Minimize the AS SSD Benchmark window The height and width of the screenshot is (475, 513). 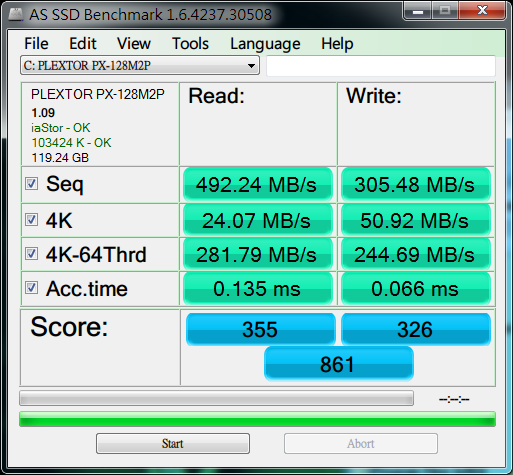click(x=418, y=11)
